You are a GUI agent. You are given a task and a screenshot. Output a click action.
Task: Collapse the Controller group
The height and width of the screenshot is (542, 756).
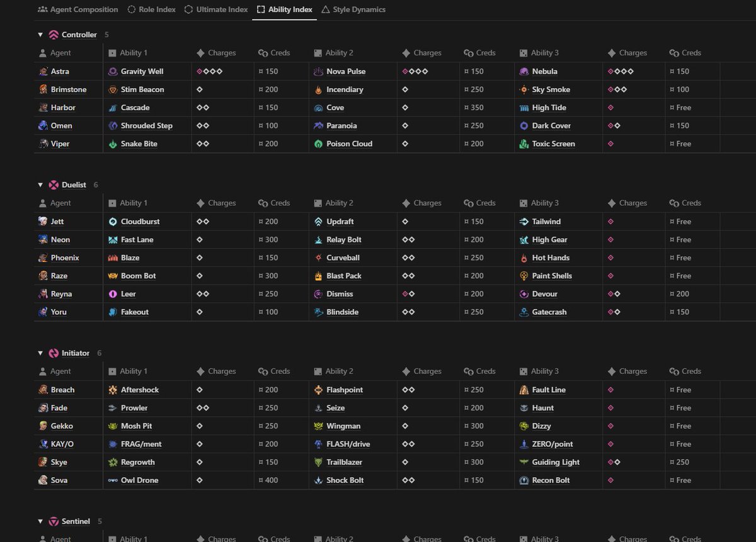pyautogui.click(x=40, y=35)
